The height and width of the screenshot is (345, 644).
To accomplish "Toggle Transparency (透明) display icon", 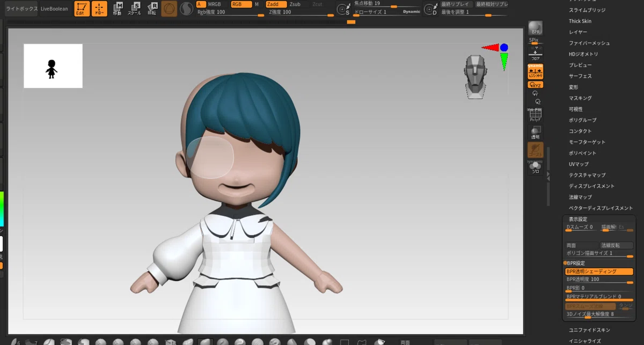I will (535, 133).
